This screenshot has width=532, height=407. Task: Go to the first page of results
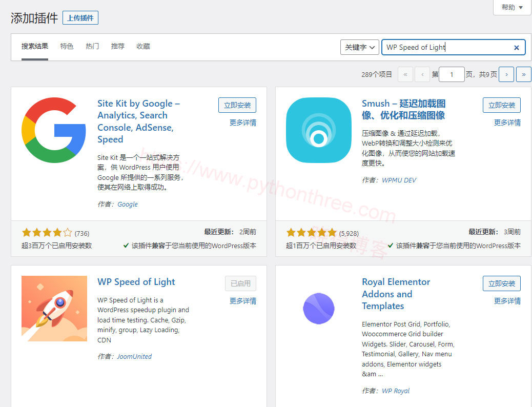pos(405,74)
